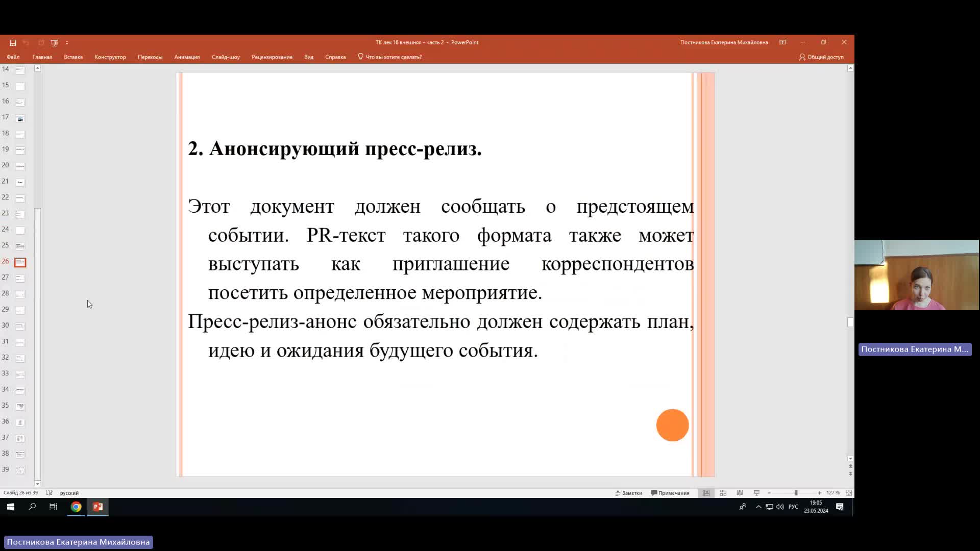
Task: Select slide 25 thumbnail
Action: coord(20,246)
